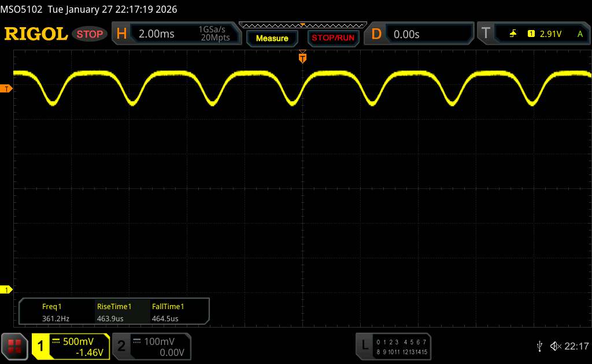The width and height of the screenshot is (592, 364).
Task: Click channel 1 ground reference marker
Action: [x=6, y=289]
